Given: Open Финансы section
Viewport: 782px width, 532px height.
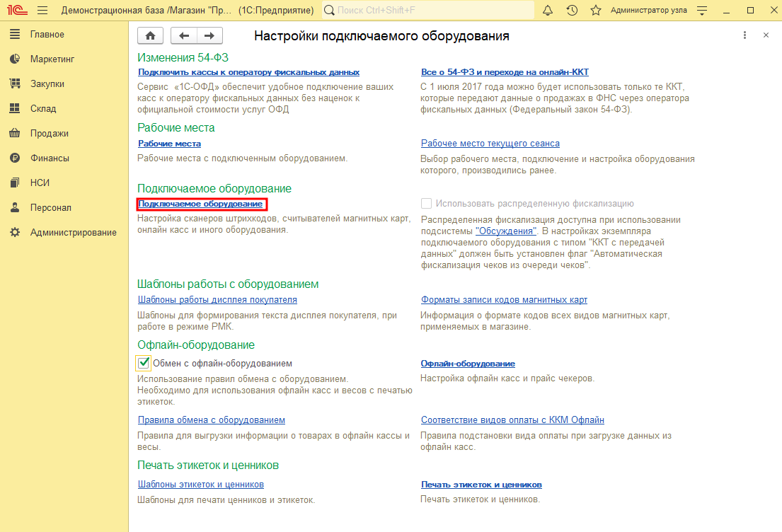Looking at the screenshot, I should 50,158.
